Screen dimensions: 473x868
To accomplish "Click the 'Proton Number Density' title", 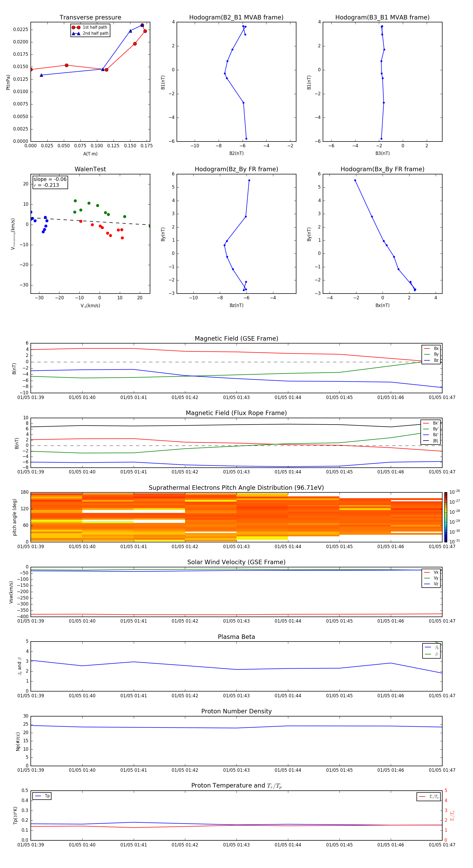I will pos(236,711).
